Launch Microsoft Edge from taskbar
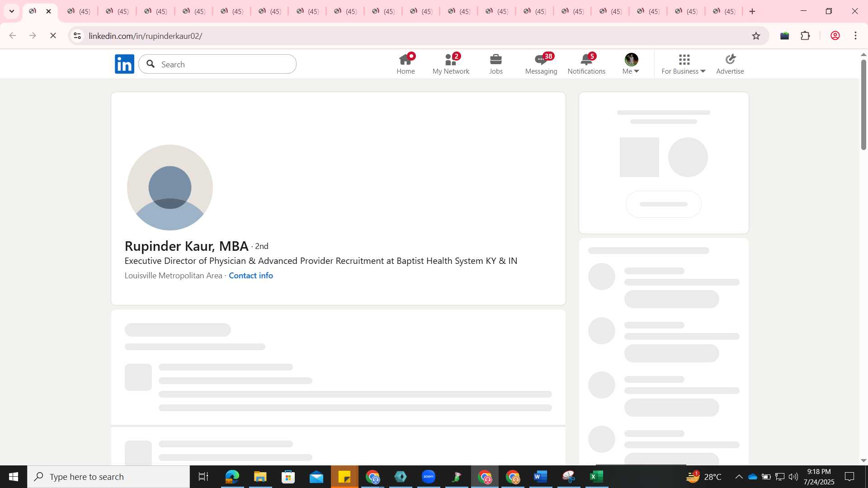The image size is (868, 488). click(x=232, y=477)
